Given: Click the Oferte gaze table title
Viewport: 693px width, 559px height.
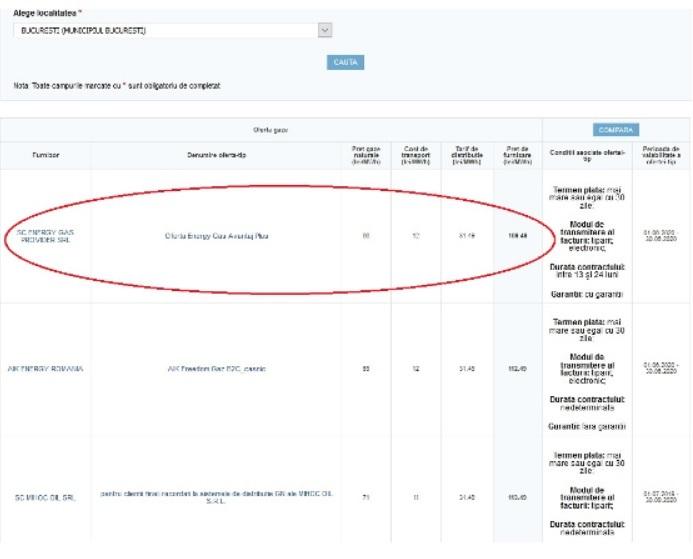Looking at the screenshot, I should (270, 130).
